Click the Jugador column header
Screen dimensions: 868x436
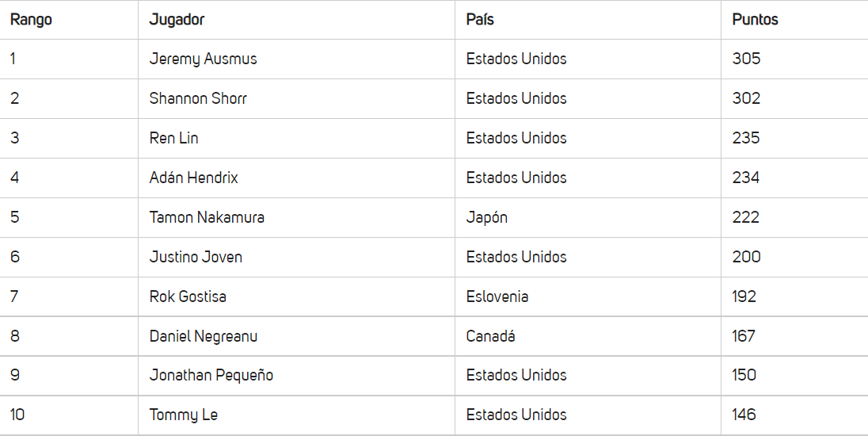pos(177,20)
